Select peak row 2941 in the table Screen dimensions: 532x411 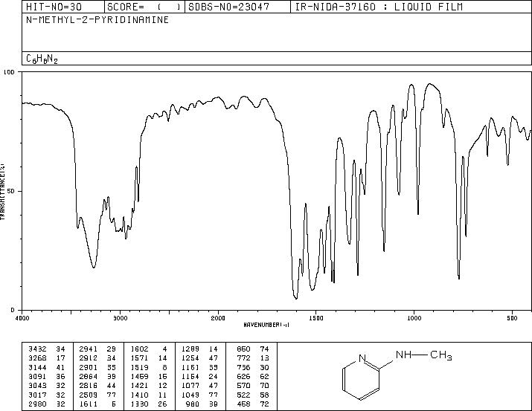97,349
